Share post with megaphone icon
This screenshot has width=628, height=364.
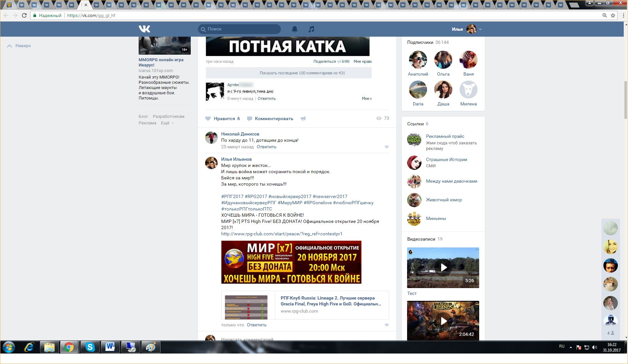(303, 118)
